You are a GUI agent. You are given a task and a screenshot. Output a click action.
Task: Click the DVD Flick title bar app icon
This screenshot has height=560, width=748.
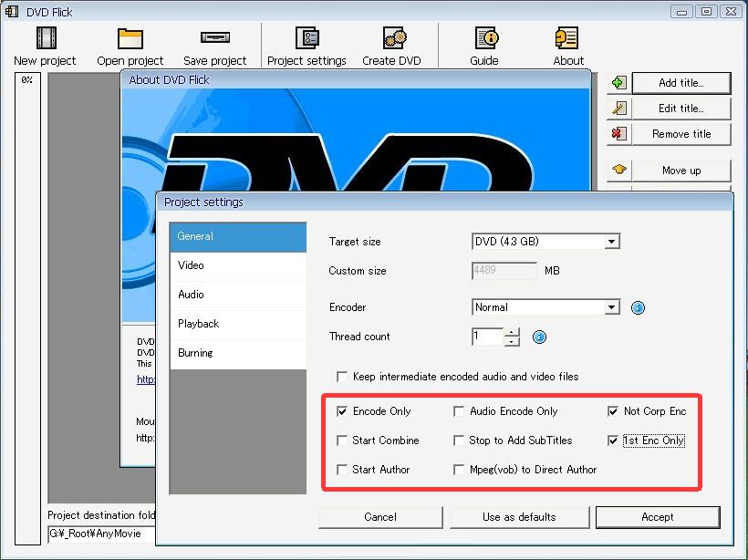click(x=12, y=12)
